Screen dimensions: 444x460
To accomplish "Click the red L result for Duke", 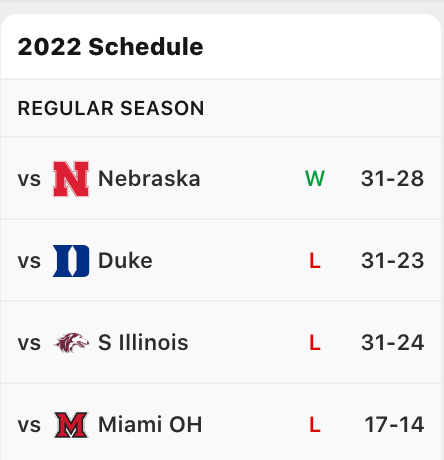I will pos(315,261).
